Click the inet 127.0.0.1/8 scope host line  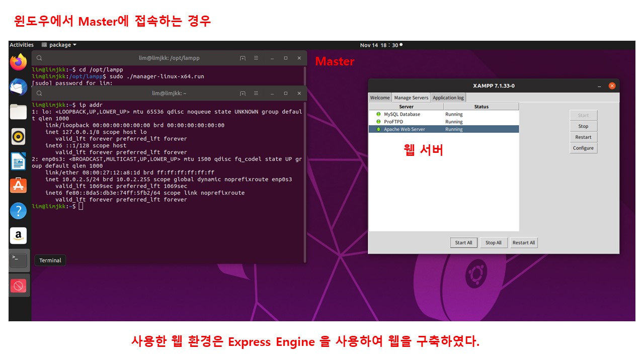pyautogui.click(x=96, y=132)
